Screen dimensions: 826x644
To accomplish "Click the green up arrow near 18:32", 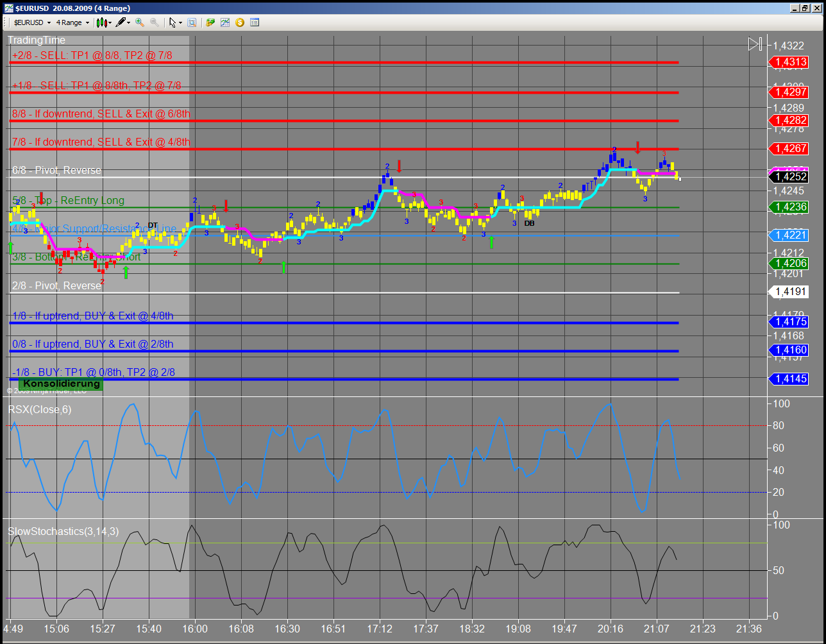I will coord(491,242).
